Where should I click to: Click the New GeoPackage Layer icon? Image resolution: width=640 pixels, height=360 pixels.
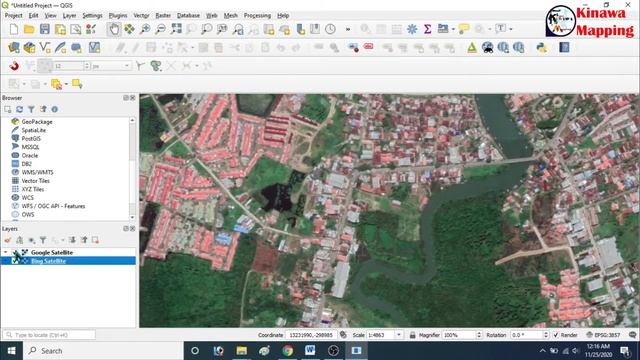(x=29, y=48)
